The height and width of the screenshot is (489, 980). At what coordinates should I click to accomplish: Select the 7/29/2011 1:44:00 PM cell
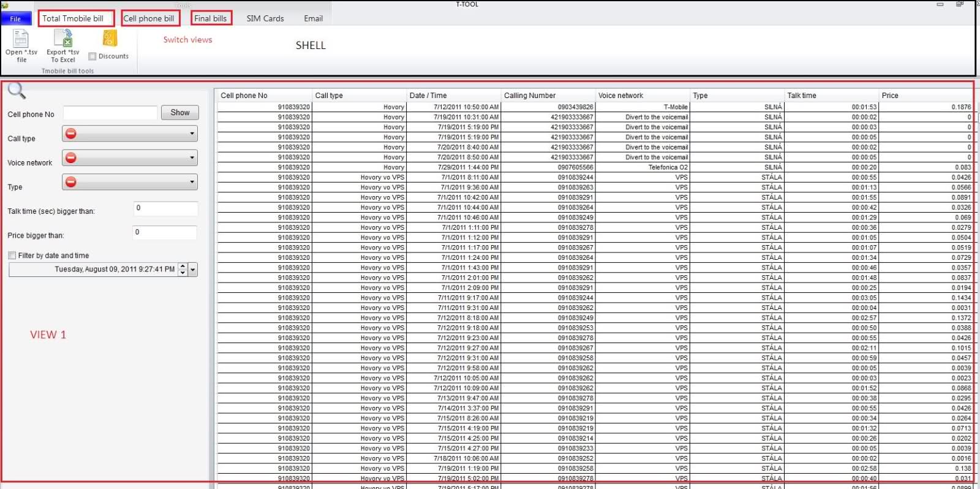(x=454, y=167)
